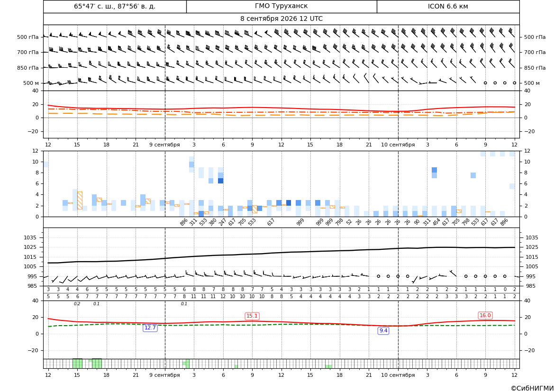Click 9 сентября marker on upper time axis
Image resolution: width=554 pixels, height=392 pixels.
(164, 145)
